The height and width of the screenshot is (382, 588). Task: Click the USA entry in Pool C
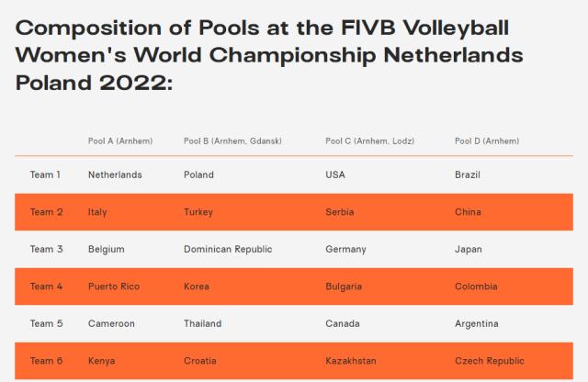[335, 174]
